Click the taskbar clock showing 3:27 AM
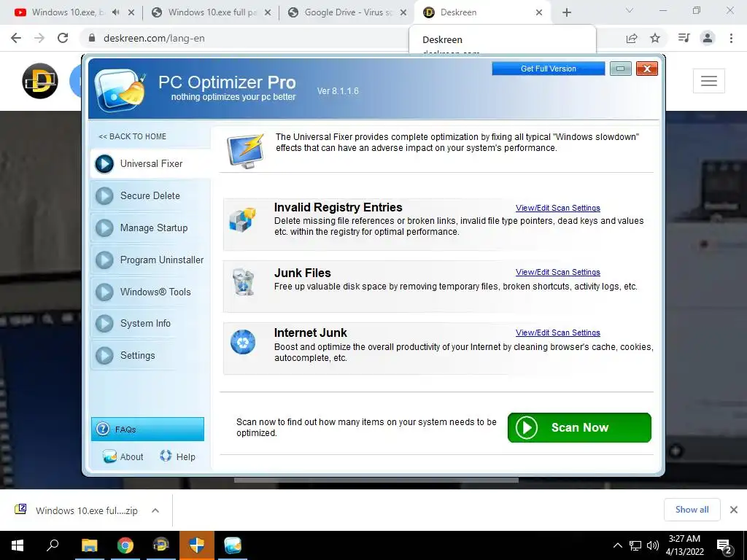The height and width of the screenshot is (560, 747). point(684,545)
